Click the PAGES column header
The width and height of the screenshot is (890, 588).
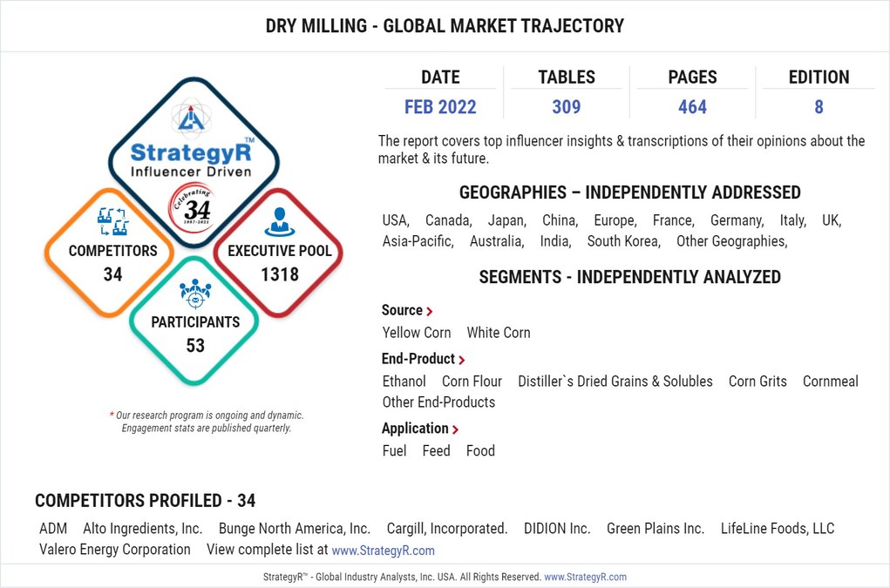coord(692,78)
